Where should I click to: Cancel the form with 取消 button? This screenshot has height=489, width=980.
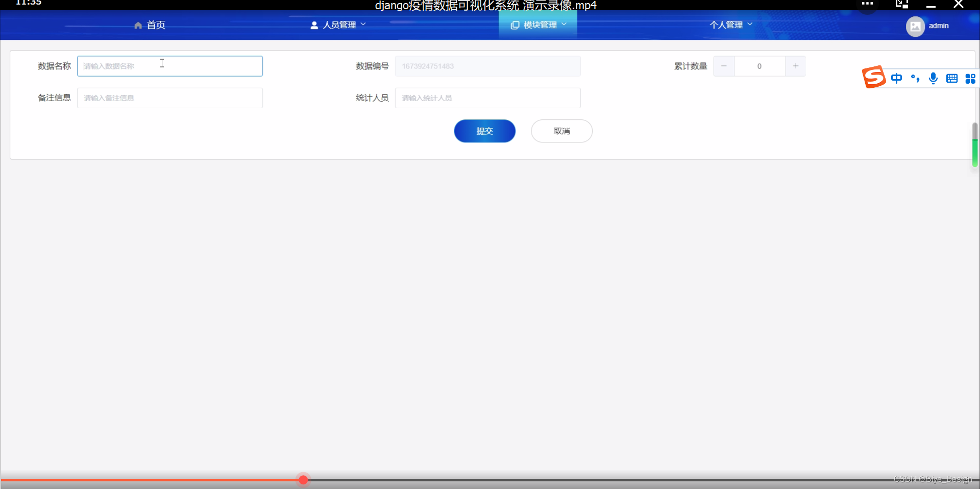pos(562,131)
